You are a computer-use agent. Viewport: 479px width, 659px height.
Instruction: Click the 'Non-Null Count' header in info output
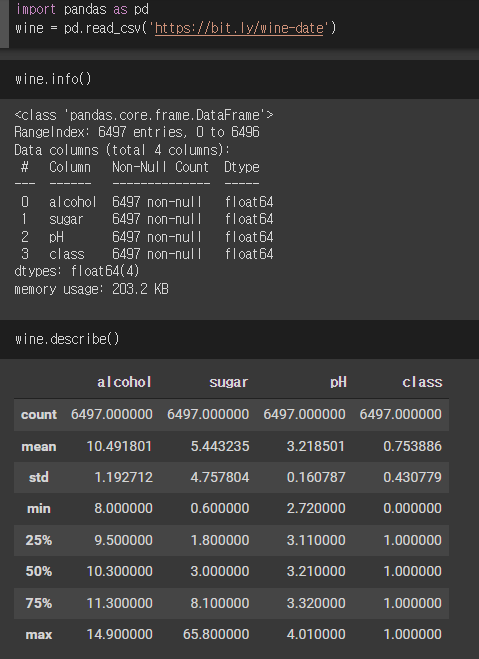tap(161, 167)
